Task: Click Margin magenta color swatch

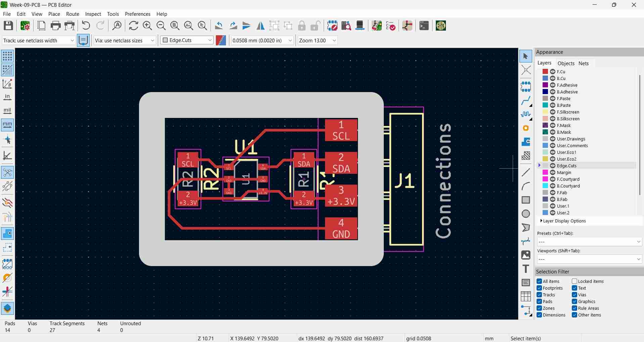Action: pyautogui.click(x=545, y=172)
